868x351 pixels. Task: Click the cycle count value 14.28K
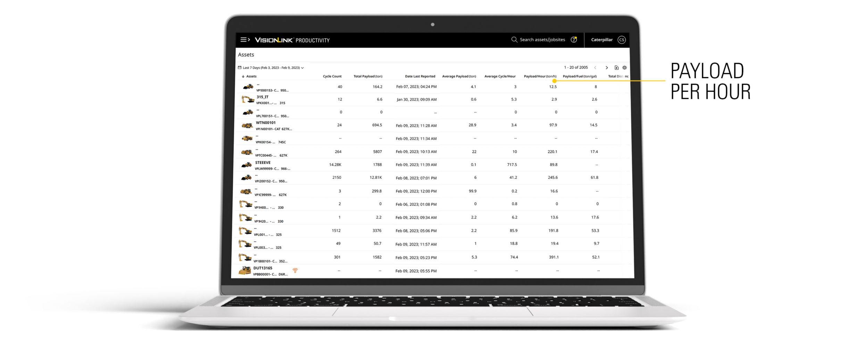335,165
